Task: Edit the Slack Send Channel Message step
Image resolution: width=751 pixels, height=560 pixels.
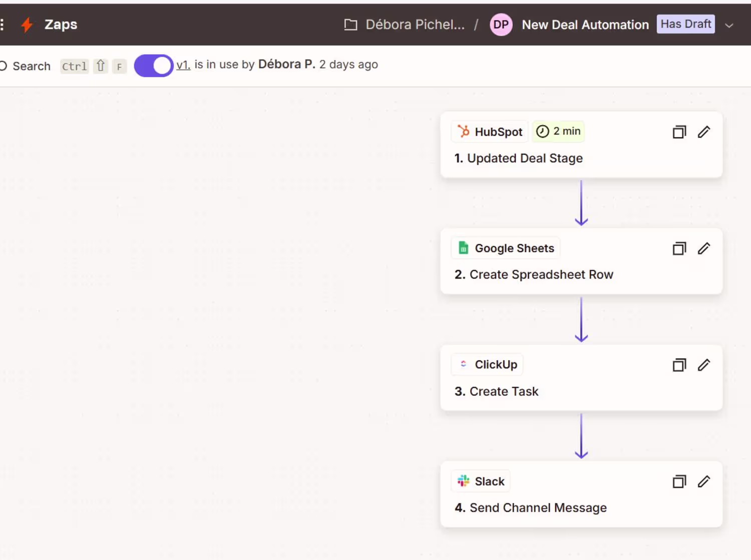Action: [x=704, y=482]
